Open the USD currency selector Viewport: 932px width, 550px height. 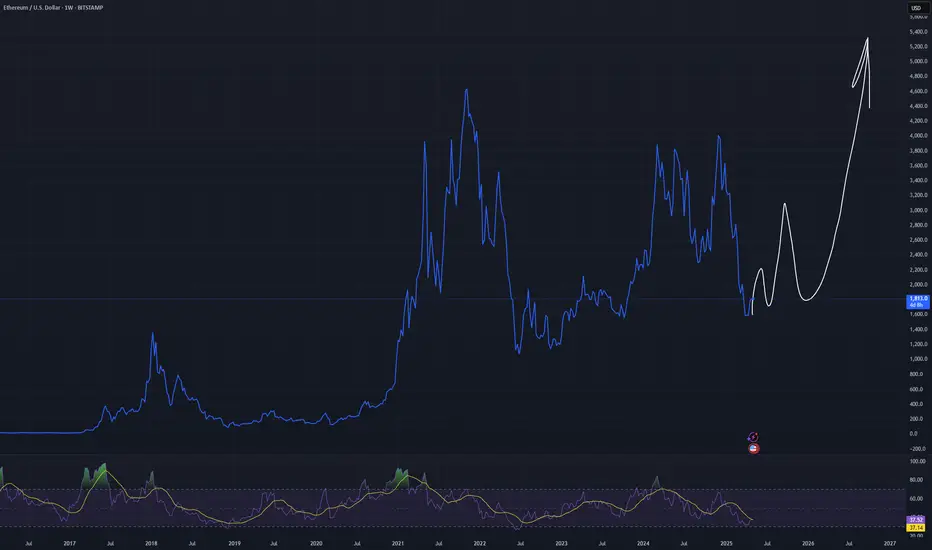coord(916,8)
